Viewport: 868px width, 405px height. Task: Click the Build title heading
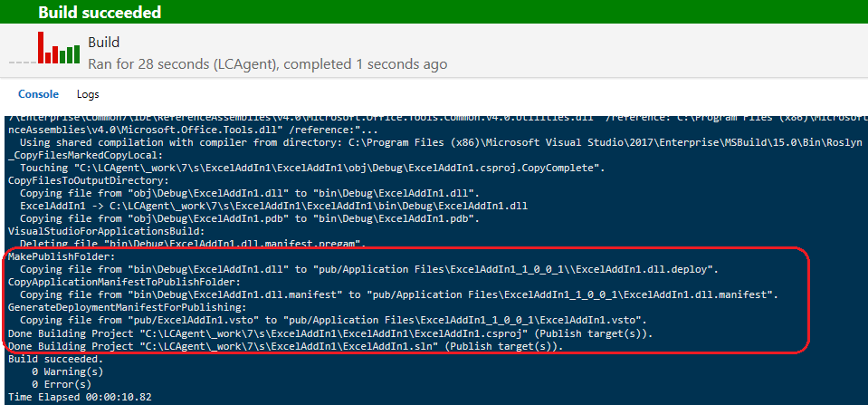pyautogui.click(x=103, y=42)
